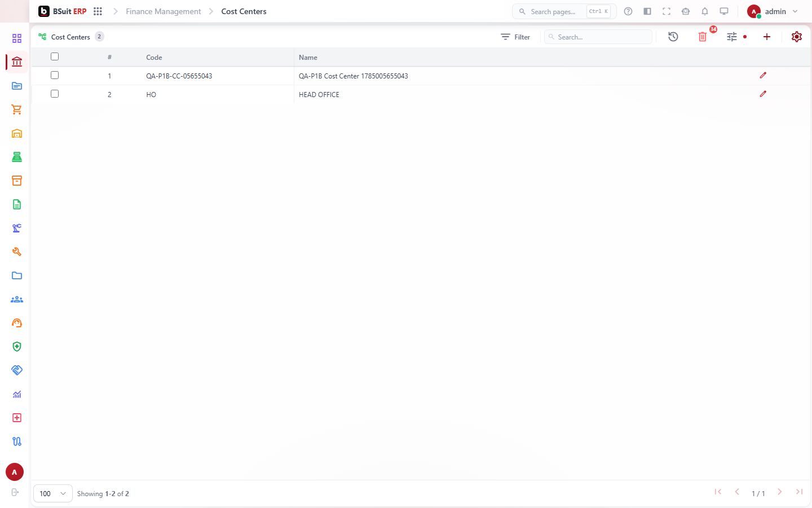
Task: Open the column settings sliders icon
Action: coord(732,37)
